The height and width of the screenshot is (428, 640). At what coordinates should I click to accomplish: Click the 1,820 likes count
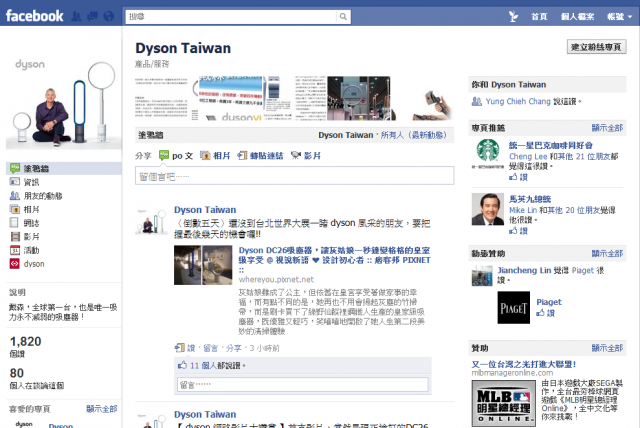click(25, 342)
